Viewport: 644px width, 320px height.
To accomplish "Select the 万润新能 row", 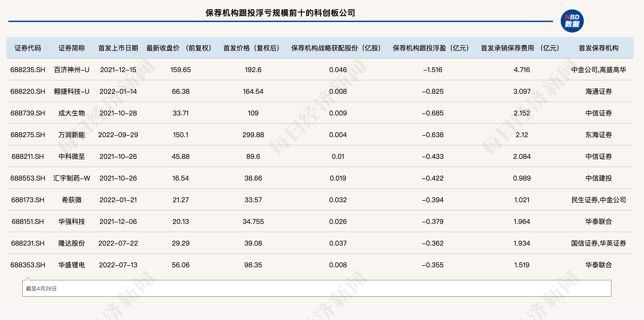I will (72, 135).
